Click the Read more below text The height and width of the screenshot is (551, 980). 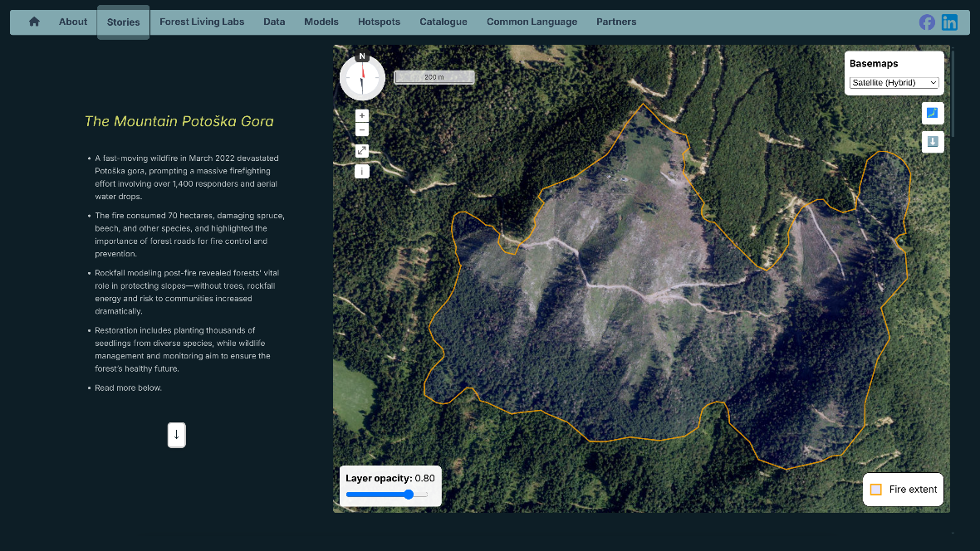click(128, 388)
